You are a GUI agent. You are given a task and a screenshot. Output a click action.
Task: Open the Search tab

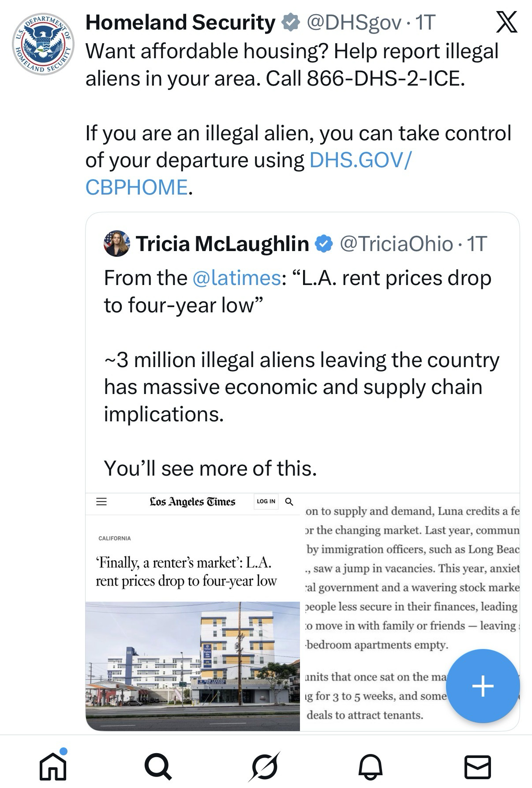coord(157,766)
